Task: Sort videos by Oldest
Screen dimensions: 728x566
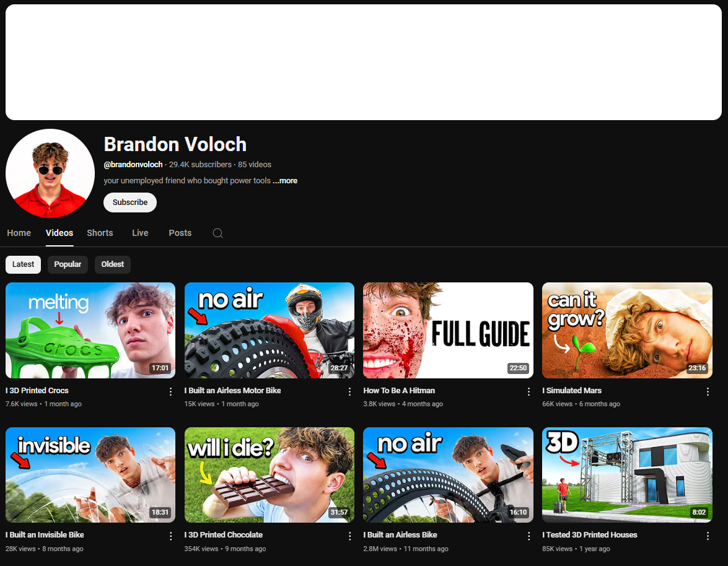Action: coord(112,264)
